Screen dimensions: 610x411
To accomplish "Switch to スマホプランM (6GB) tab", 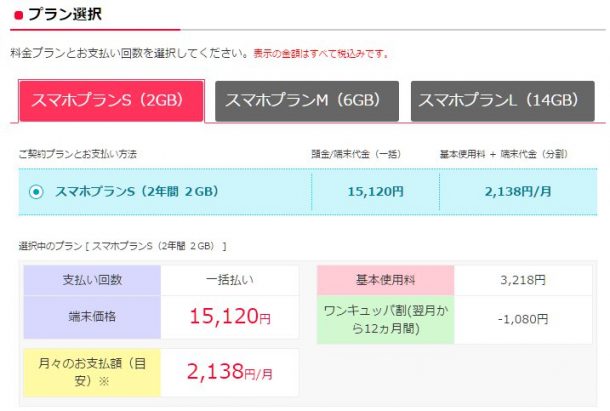I will tap(306, 101).
